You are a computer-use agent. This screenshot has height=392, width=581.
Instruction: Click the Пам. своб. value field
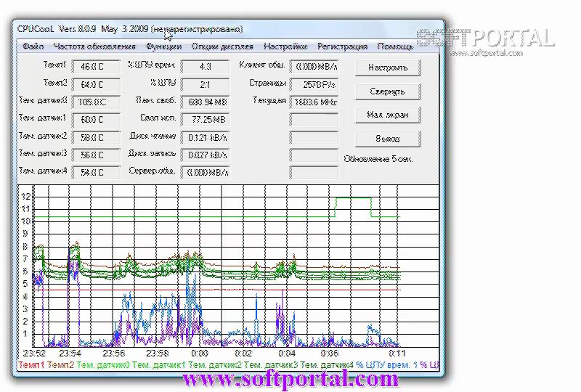point(205,102)
